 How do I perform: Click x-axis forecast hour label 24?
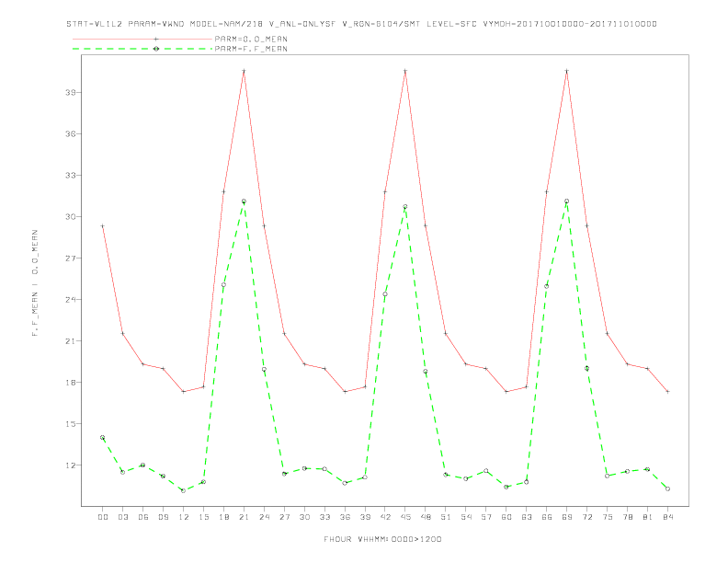pos(264,517)
